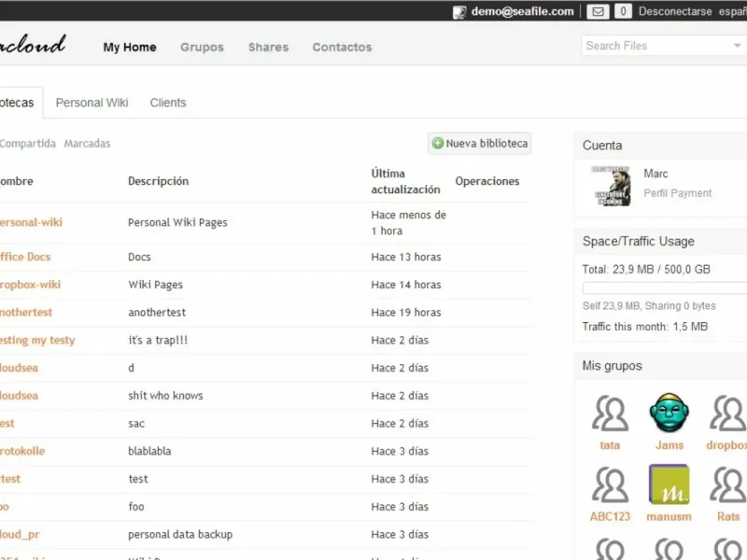
Task: Open the testing my testy library
Action: [37, 340]
